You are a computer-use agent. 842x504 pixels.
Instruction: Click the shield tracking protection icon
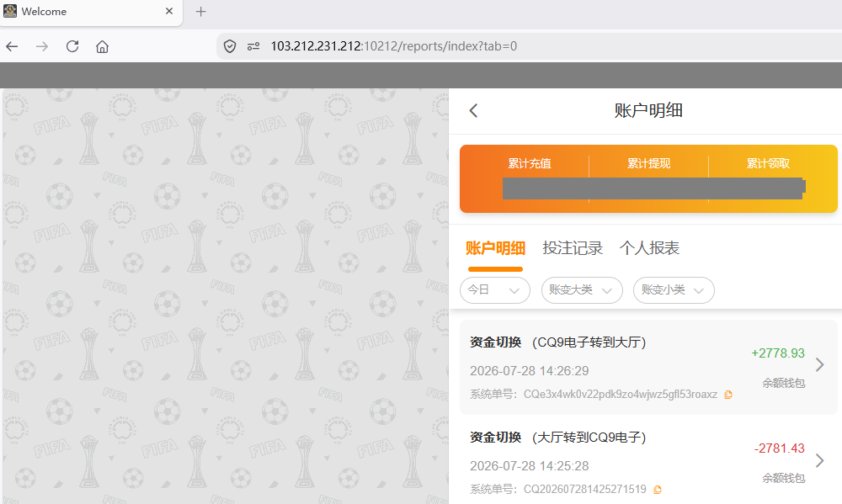(230, 46)
